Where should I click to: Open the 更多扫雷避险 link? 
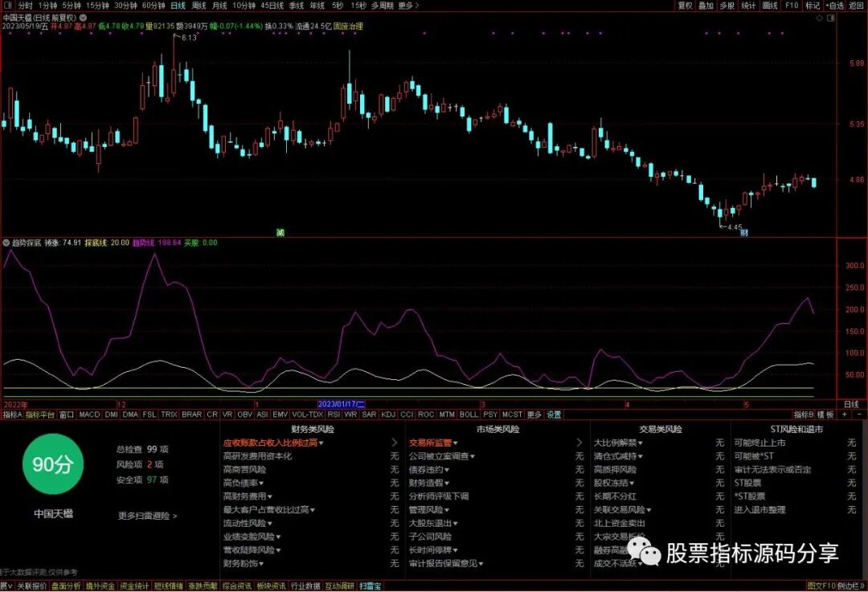point(147,516)
